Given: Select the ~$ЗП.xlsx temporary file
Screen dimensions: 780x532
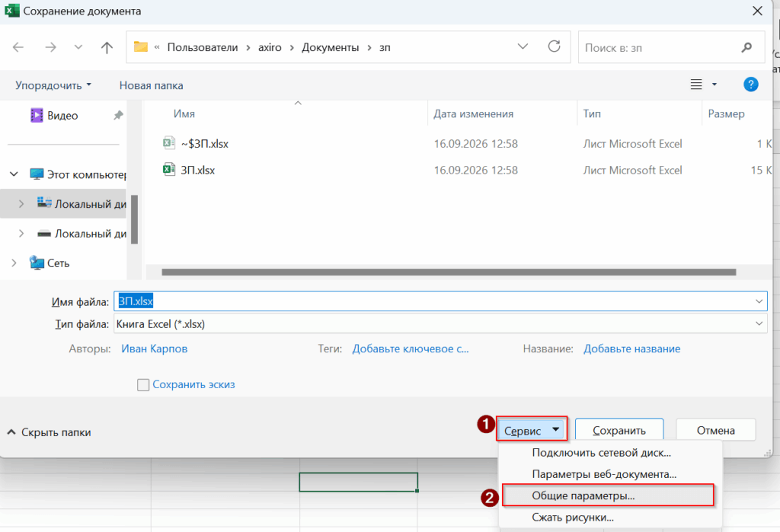Looking at the screenshot, I should (x=204, y=144).
